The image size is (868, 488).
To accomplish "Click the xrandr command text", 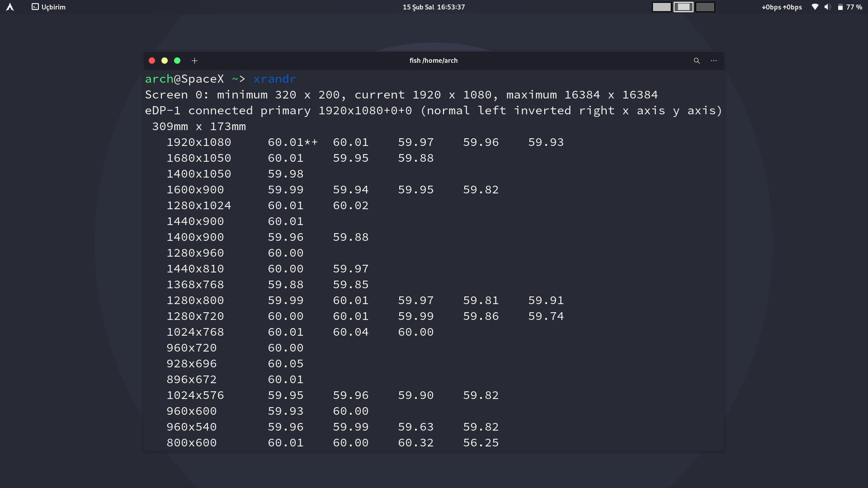I will pyautogui.click(x=274, y=79).
